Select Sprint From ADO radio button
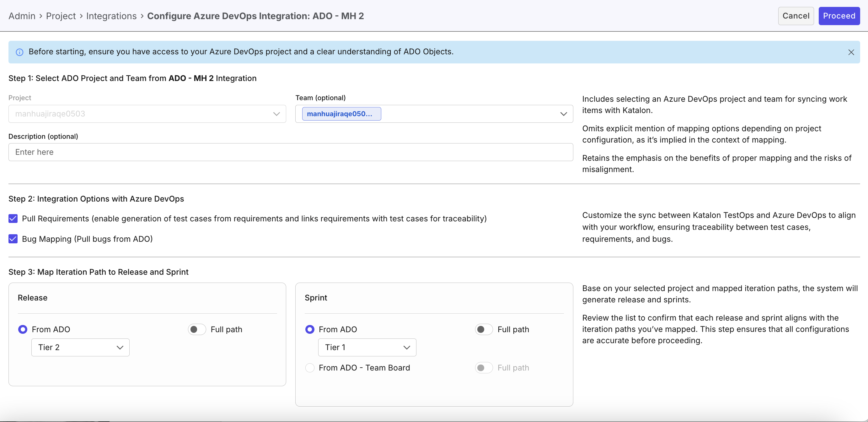This screenshot has width=868, height=422. click(310, 329)
